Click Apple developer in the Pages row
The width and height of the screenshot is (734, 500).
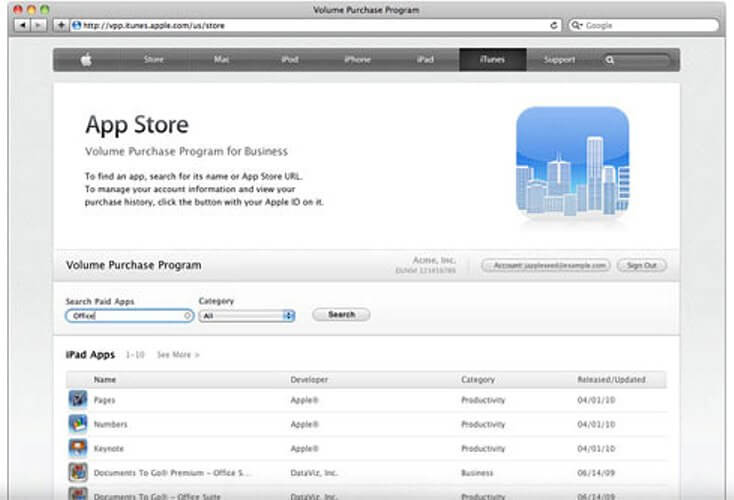click(304, 400)
